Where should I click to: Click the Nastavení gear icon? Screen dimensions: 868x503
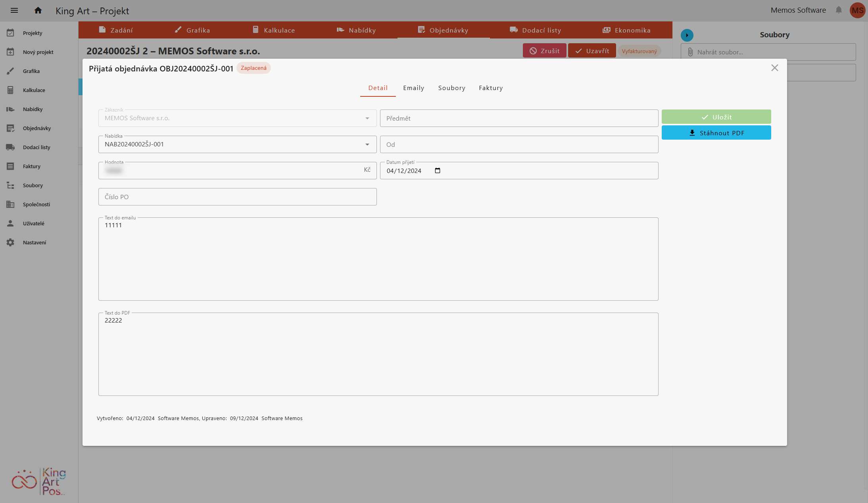[10, 242]
